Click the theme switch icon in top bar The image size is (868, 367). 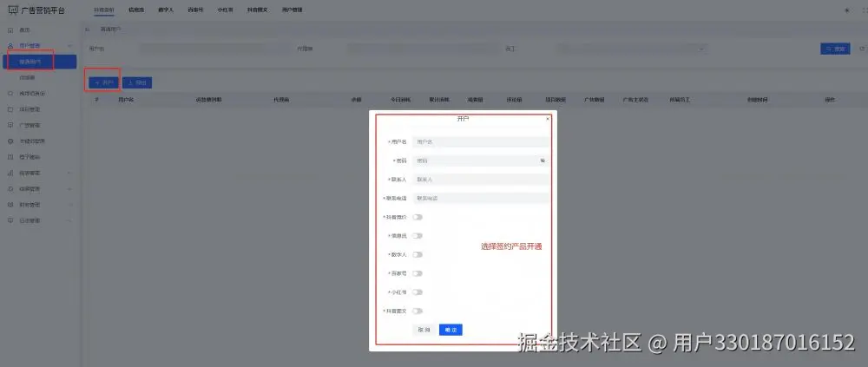tap(846, 10)
